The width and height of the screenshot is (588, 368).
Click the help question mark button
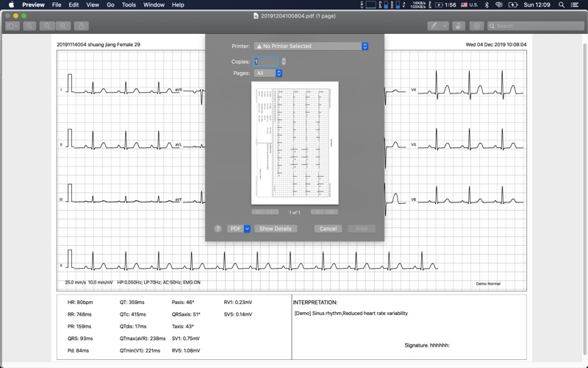click(x=218, y=229)
